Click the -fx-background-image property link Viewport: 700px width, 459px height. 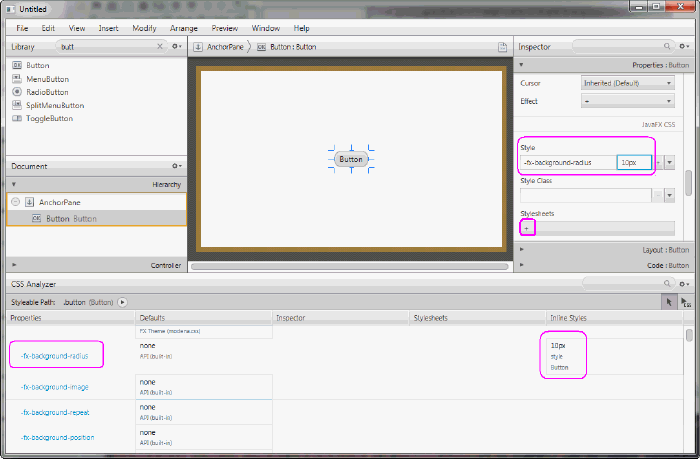pyautogui.click(x=54, y=387)
